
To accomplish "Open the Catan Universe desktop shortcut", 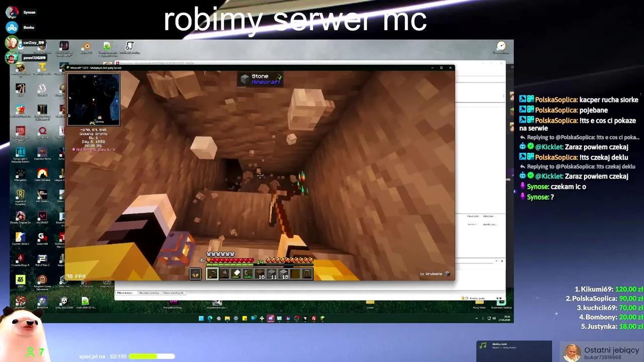I will click(x=42, y=175).
